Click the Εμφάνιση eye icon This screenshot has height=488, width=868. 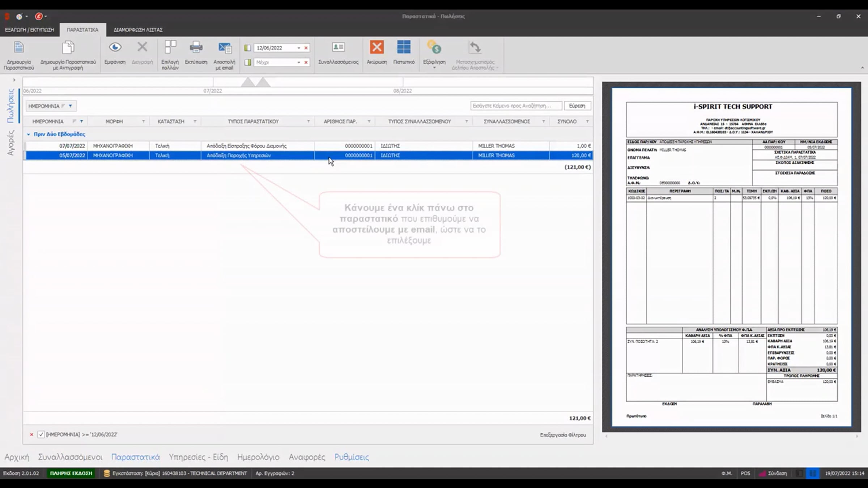(x=115, y=47)
